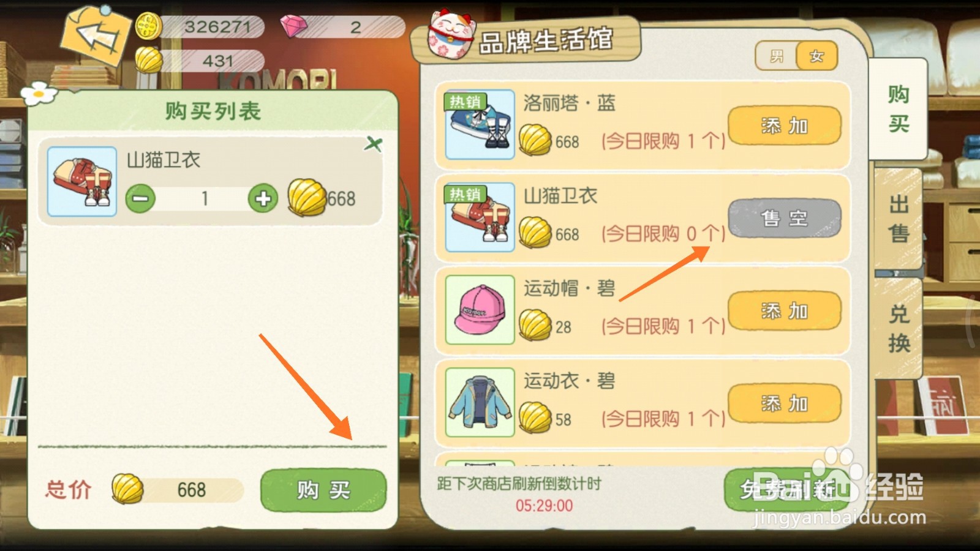Decrease 山猫卫衣 quantity with minus button

[x=140, y=198]
